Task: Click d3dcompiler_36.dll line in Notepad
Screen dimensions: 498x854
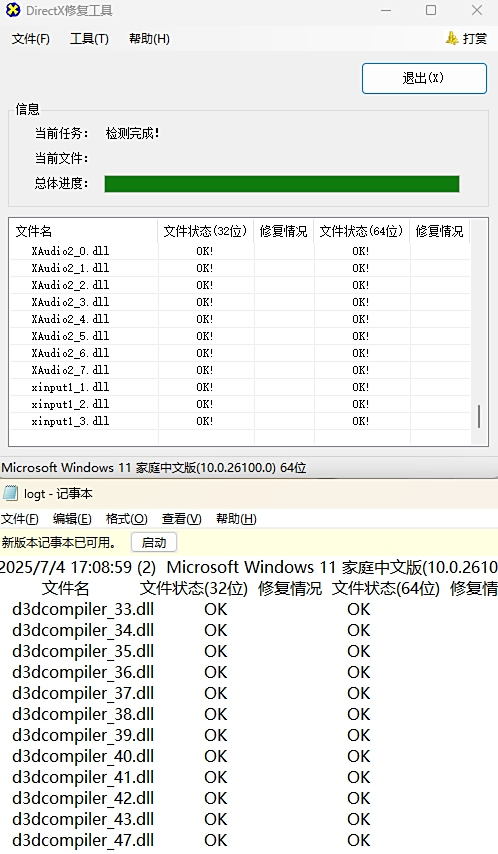Action: click(x=83, y=673)
